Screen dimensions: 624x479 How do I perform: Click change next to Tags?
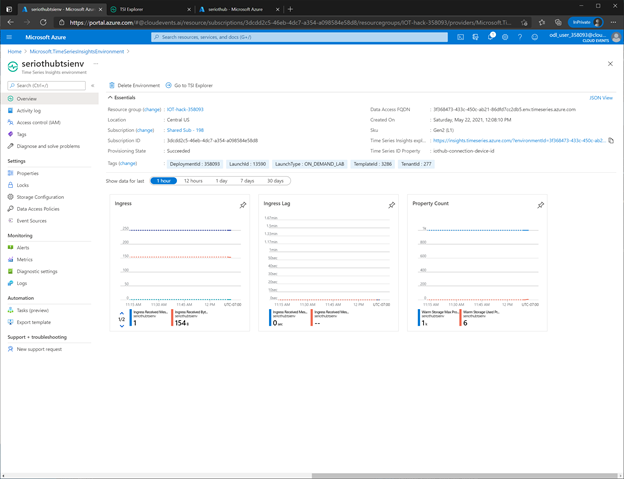128,164
